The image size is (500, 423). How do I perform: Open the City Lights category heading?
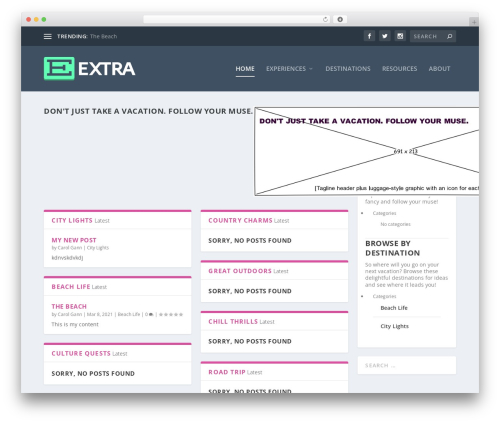(x=72, y=220)
